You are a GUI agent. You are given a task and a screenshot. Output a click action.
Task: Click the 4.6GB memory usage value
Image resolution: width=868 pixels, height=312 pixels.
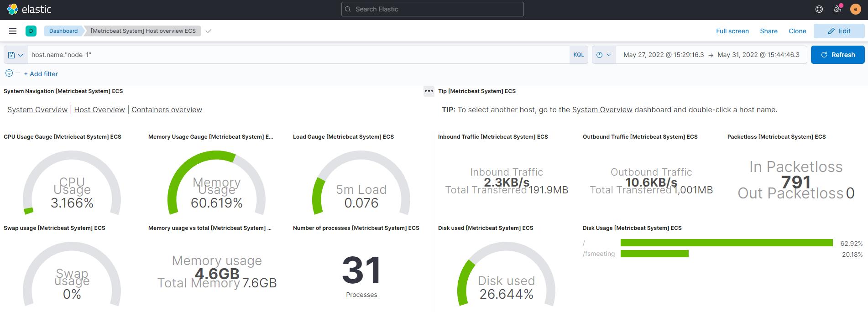pos(217,273)
